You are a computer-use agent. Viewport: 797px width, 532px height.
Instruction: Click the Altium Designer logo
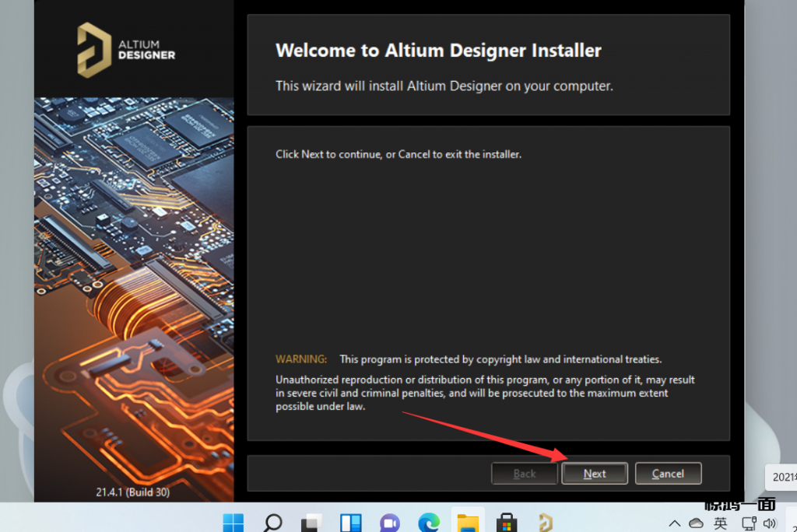pos(127,49)
